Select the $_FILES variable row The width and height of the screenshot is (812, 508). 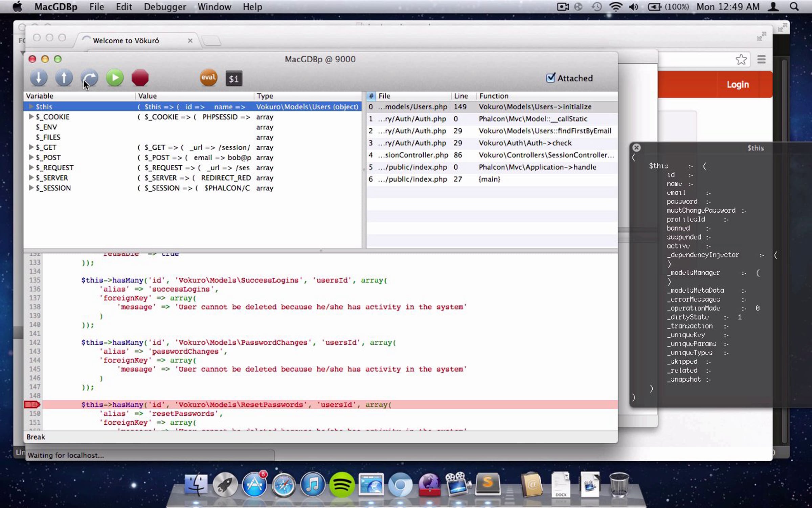pos(193,137)
